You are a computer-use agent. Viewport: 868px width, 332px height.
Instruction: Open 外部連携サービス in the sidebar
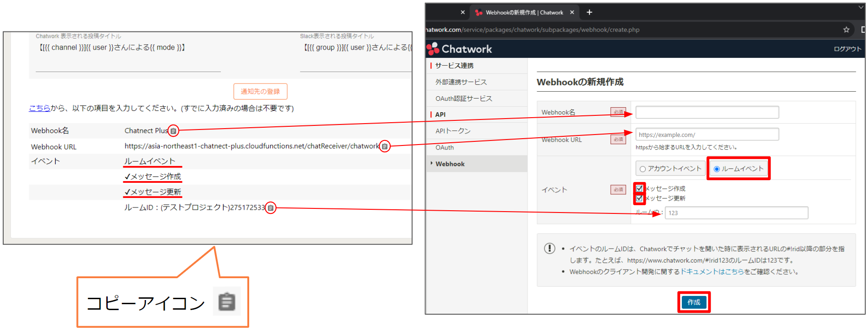point(476,82)
